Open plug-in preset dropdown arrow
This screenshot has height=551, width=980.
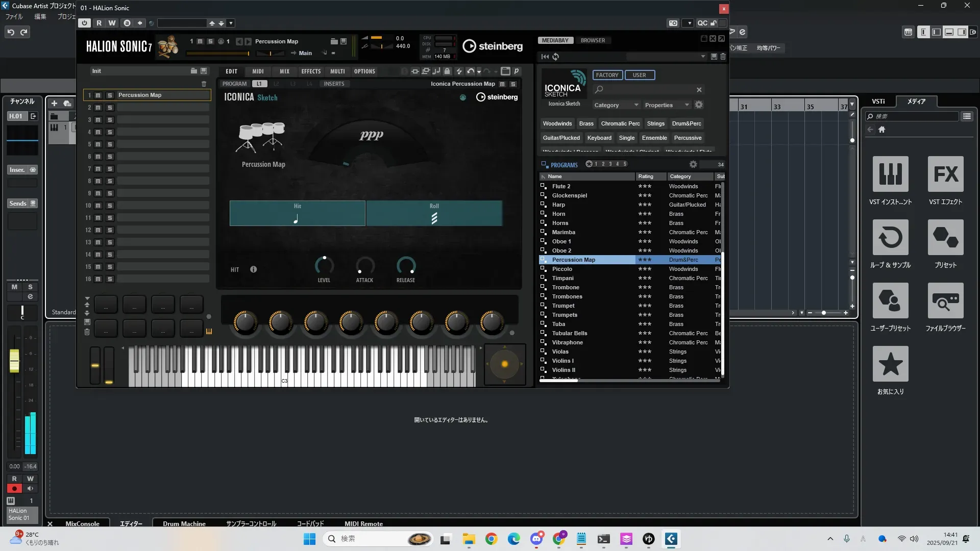coord(231,23)
